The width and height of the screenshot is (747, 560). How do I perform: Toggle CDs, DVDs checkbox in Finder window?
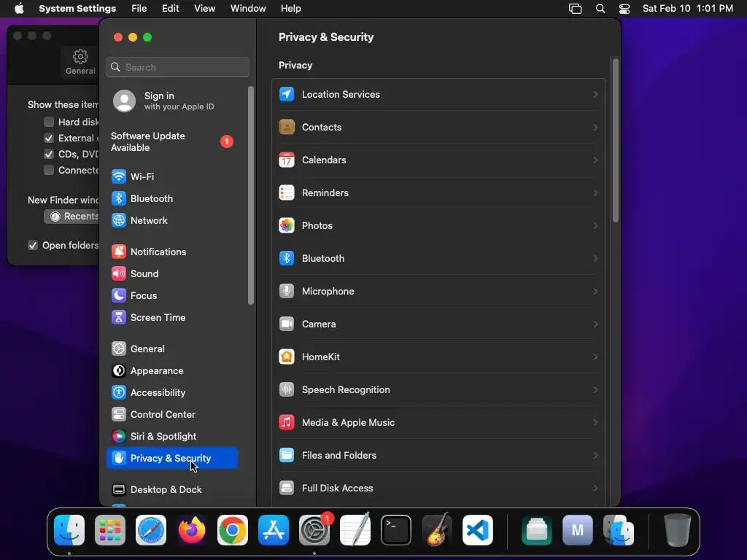[x=49, y=155]
